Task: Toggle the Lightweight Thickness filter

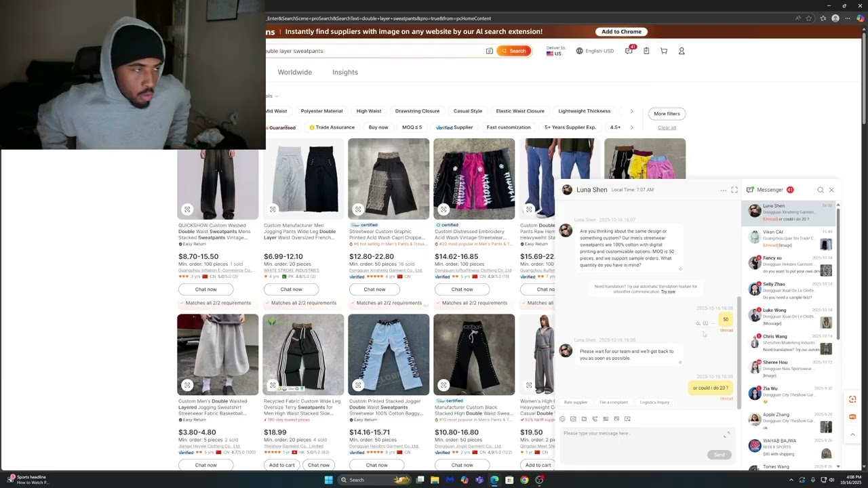Action: [585, 111]
